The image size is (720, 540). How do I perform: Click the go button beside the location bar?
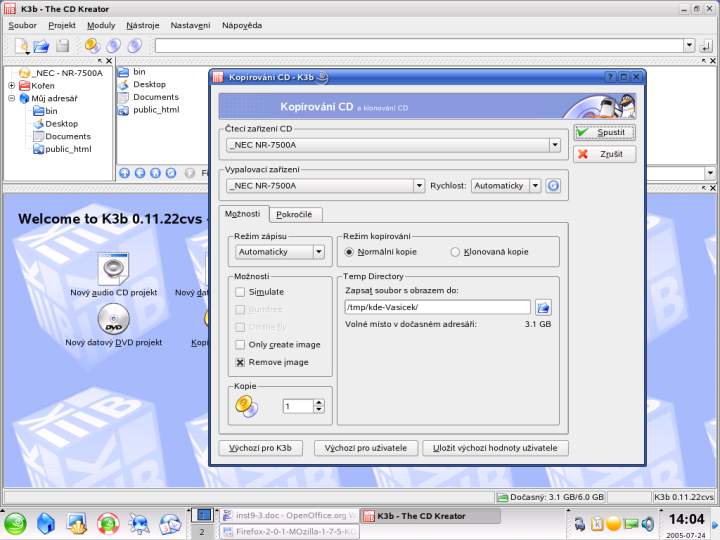point(706,46)
